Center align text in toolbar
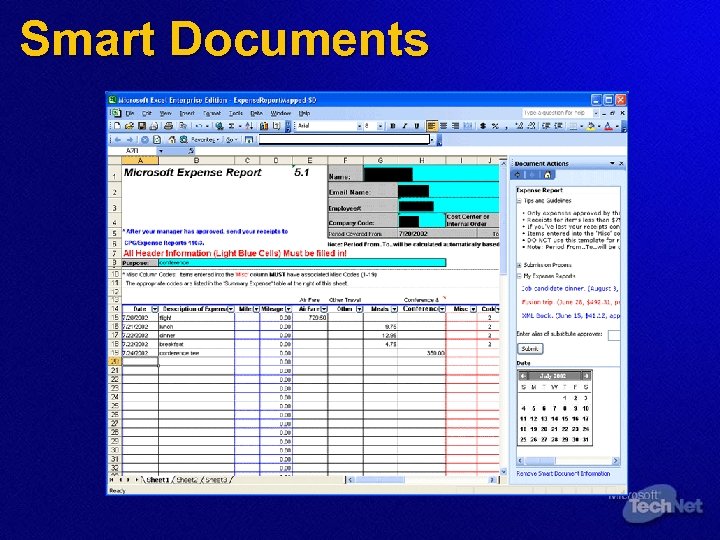 point(444,126)
